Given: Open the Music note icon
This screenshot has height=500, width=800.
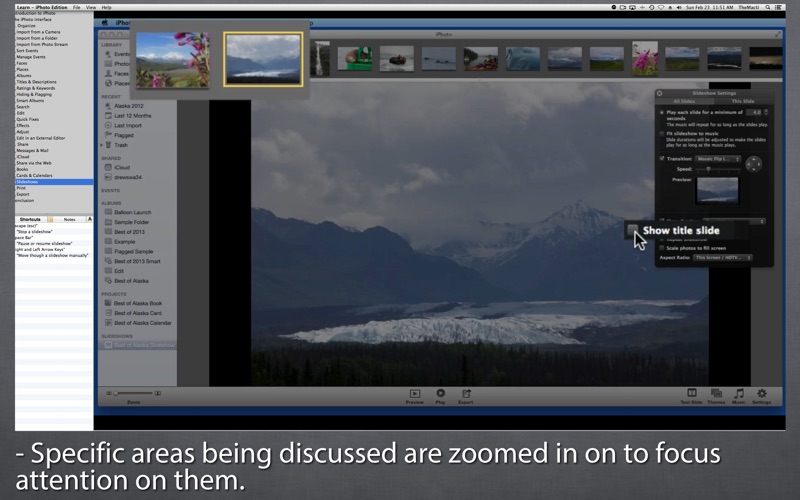Looking at the screenshot, I should point(739,393).
